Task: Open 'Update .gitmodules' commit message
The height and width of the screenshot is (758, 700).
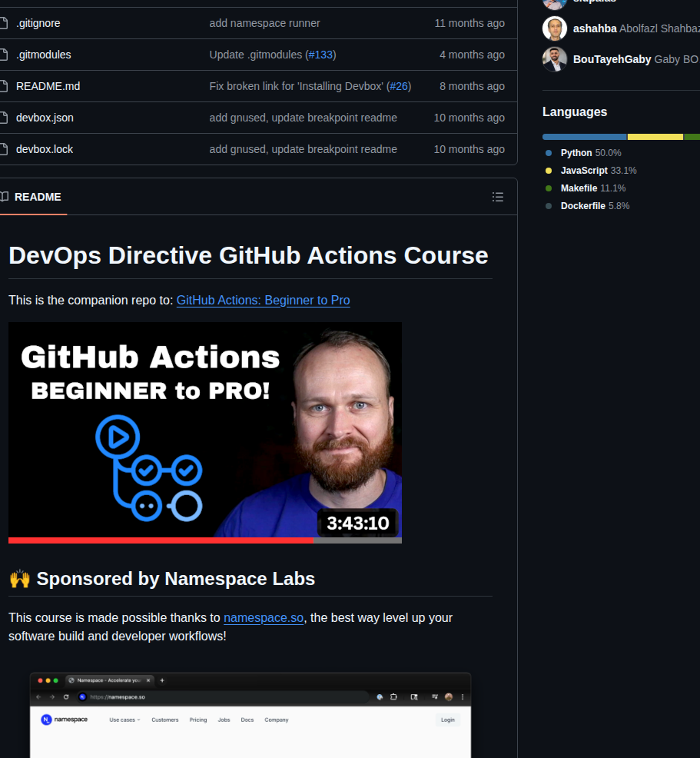Action: [x=256, y=55]
